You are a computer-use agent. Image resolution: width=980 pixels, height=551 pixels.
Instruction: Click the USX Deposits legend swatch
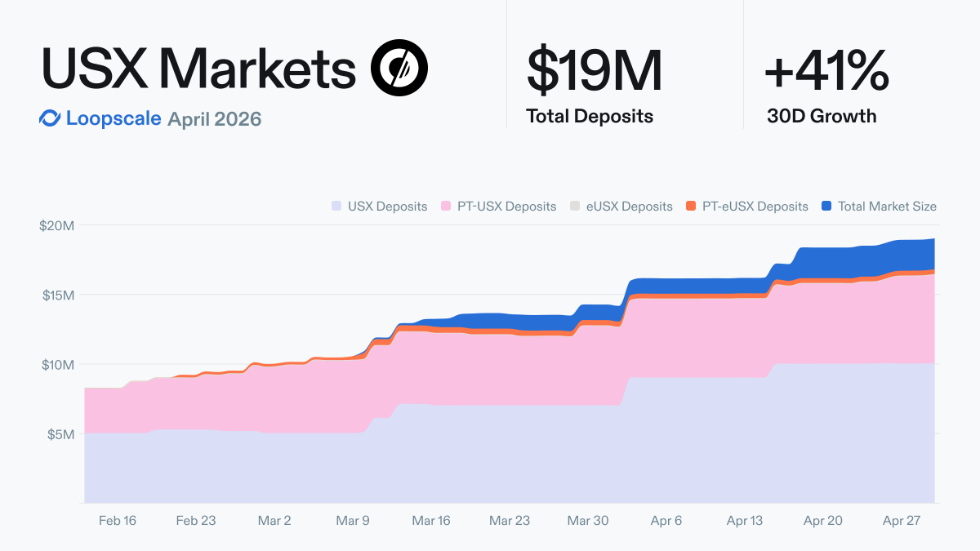(x=336, y=207)
